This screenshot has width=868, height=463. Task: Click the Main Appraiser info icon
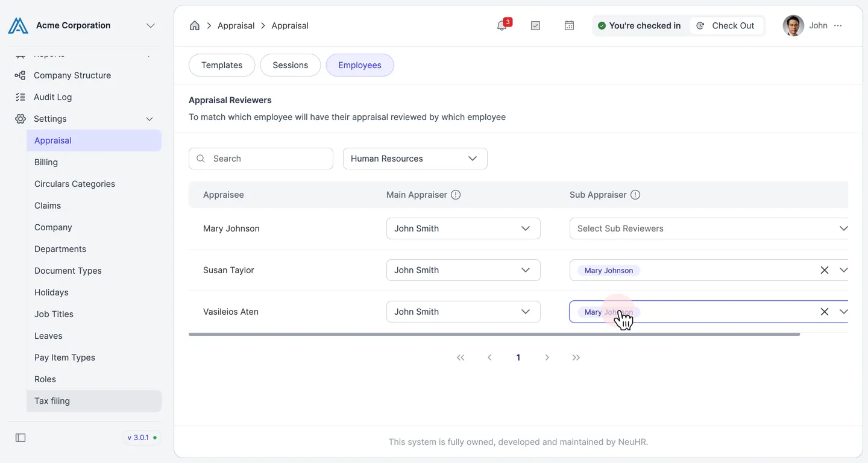coord(456,195)
